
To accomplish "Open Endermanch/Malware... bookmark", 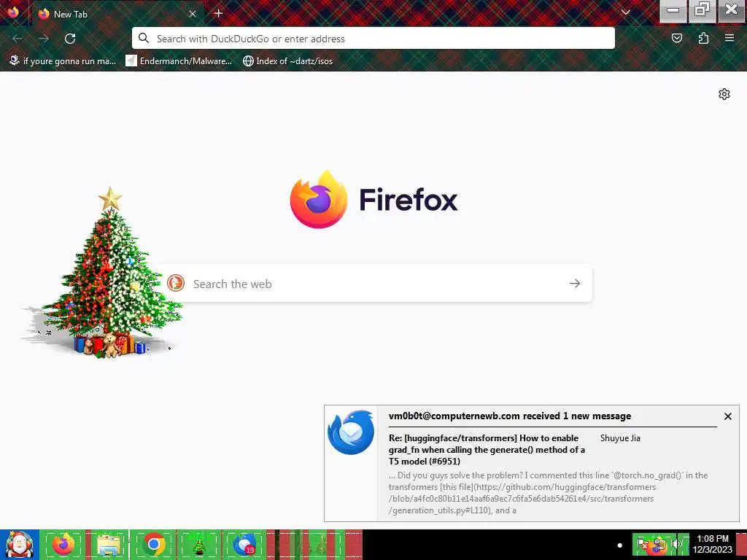I will tap(179, 61).
